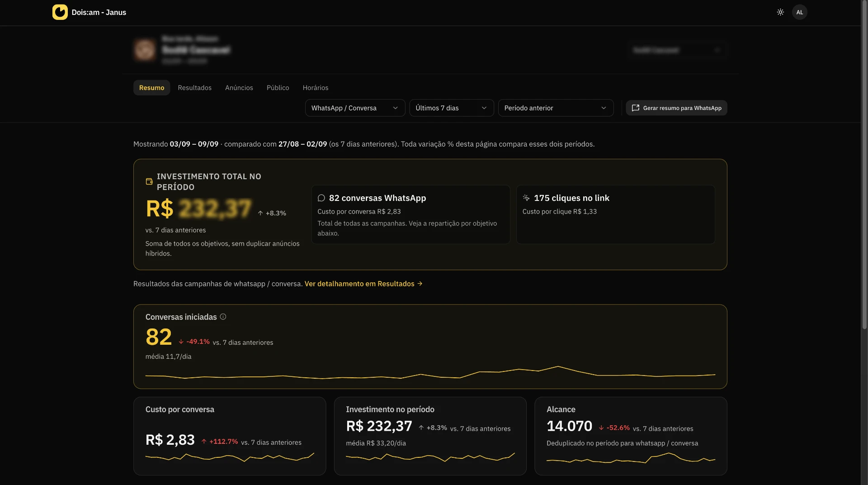
Task: Go to the Horários tab
Action: (x=316, y=88)
